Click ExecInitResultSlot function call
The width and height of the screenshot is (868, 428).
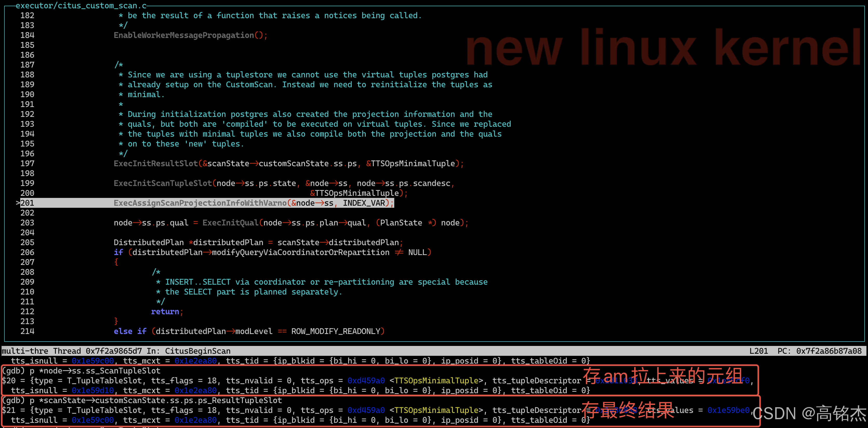[156, 163]
